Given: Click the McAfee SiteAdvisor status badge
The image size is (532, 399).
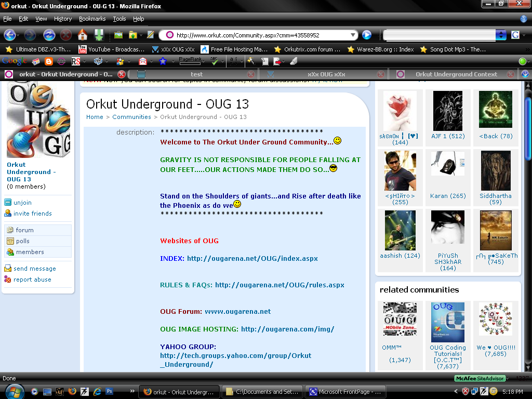Looking at the screenshot, I should tap(480, 378).
